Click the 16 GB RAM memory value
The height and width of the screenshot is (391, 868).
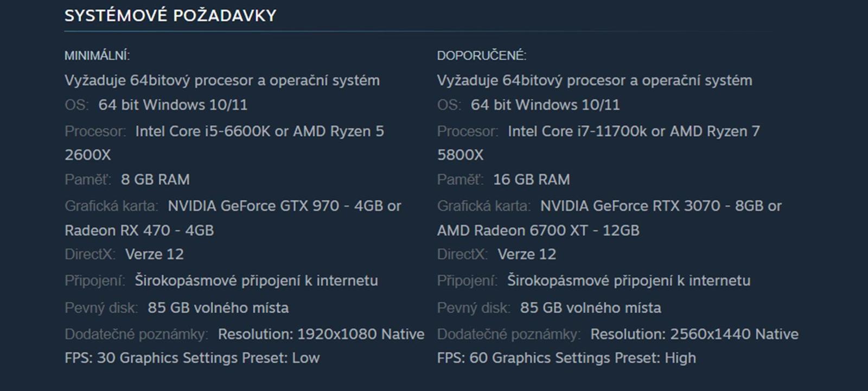(x=531, y=180)
